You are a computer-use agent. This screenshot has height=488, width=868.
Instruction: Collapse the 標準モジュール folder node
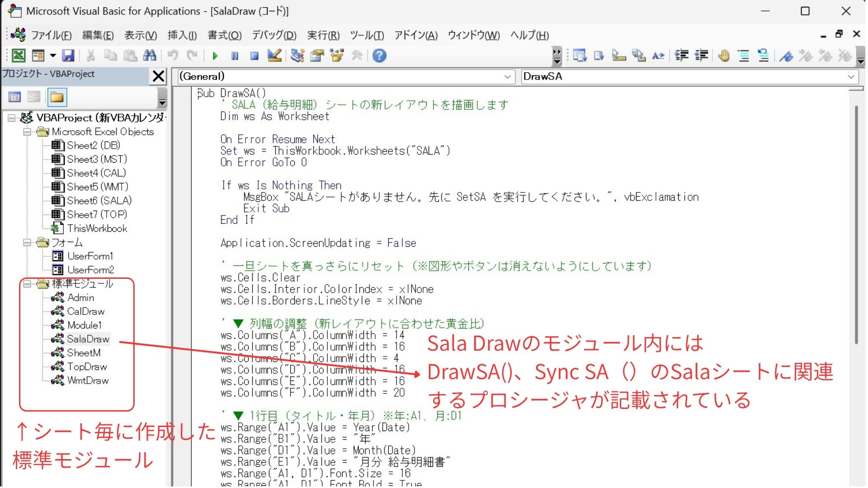pos(27,284)
